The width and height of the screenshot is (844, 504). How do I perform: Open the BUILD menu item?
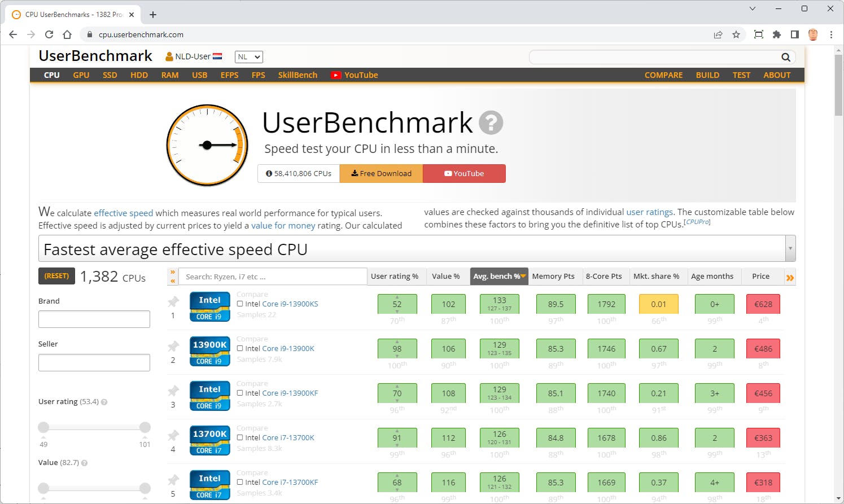pyautogui.click(x=707, y=75)
